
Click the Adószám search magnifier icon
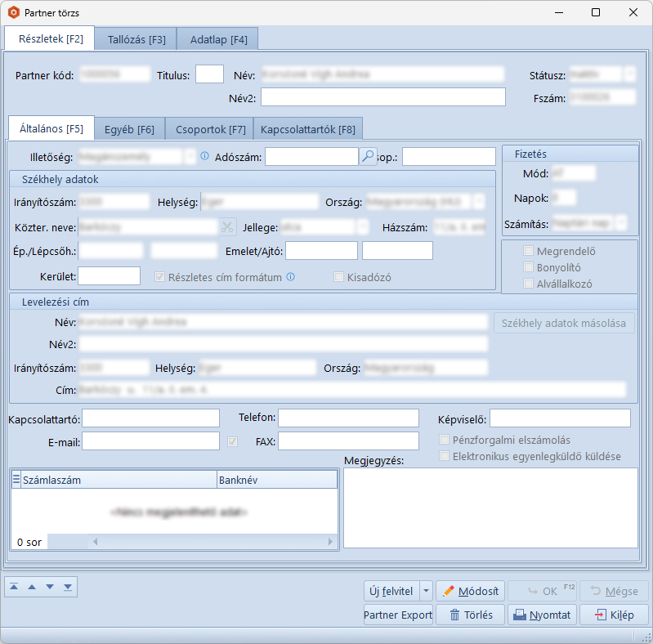368,156
